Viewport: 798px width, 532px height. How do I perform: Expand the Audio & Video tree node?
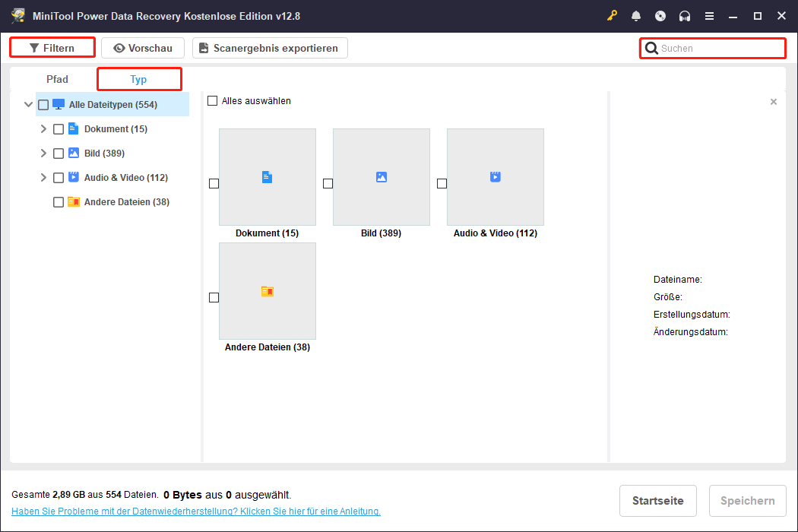43,178
